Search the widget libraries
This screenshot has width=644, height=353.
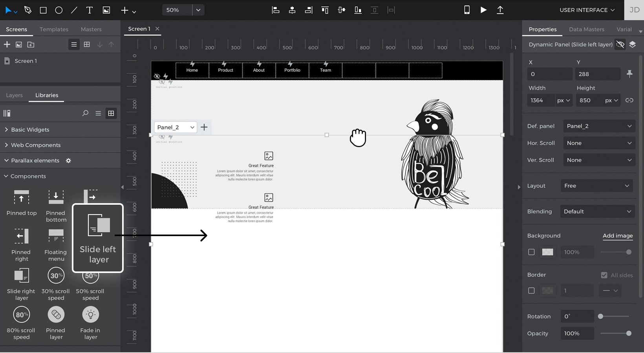pos(85,113)
